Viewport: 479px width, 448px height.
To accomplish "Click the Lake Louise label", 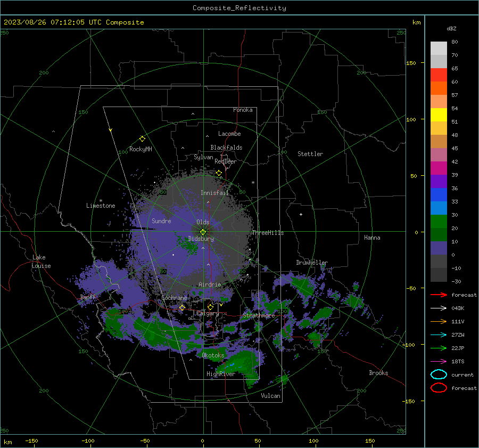I will pyautogui.click(x=41, y=262).
